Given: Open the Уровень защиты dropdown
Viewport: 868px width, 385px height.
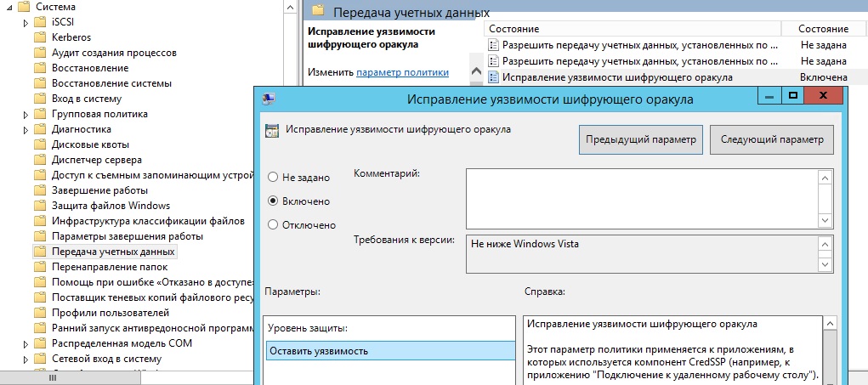Looking at the screenshot, I should (391, 351).
